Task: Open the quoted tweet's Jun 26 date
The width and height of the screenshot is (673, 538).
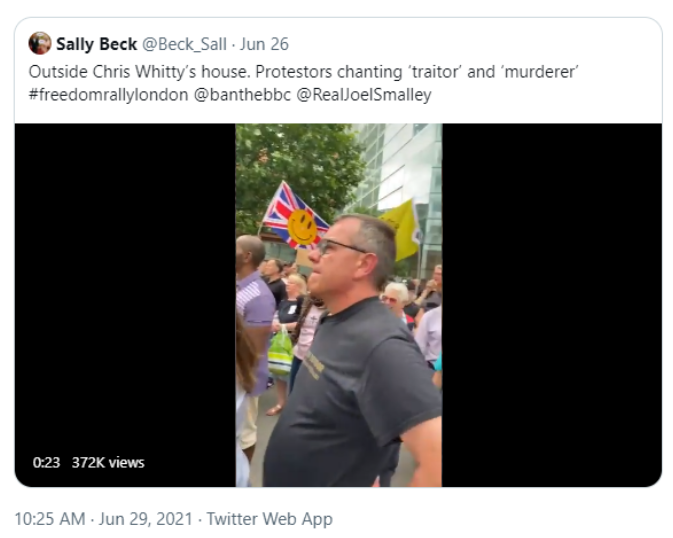Action: (x=264, y=44)
